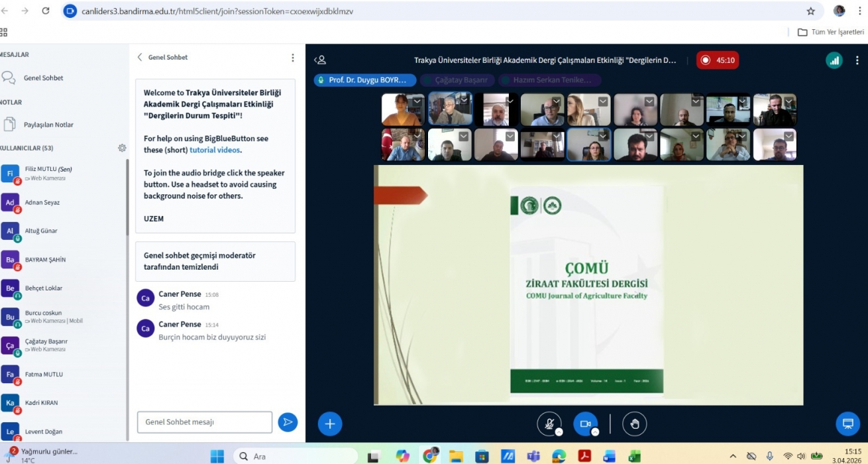Open the three-dot options menu at top right
This screenshot has width=868, height=464.
pos(857,60)
